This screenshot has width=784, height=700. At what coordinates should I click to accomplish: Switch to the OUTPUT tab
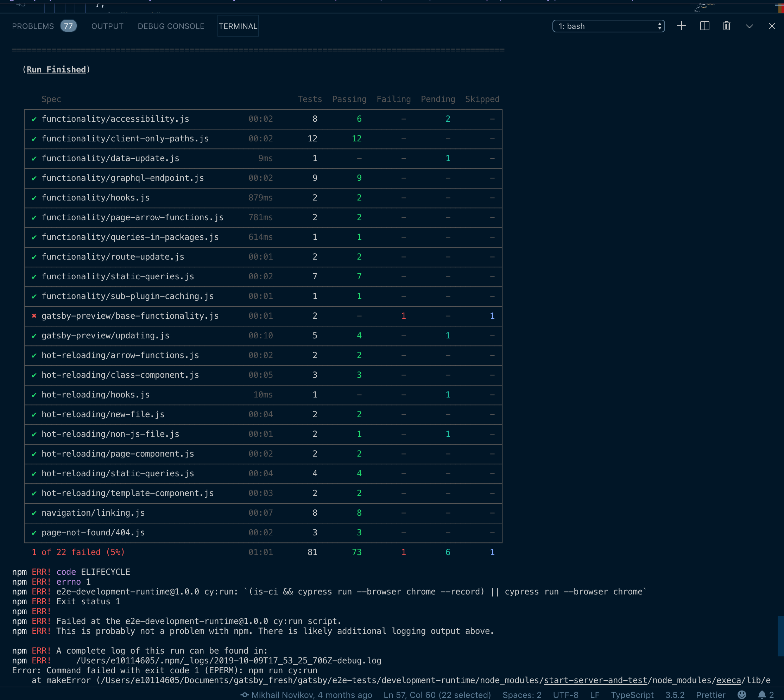coord(107,26)
